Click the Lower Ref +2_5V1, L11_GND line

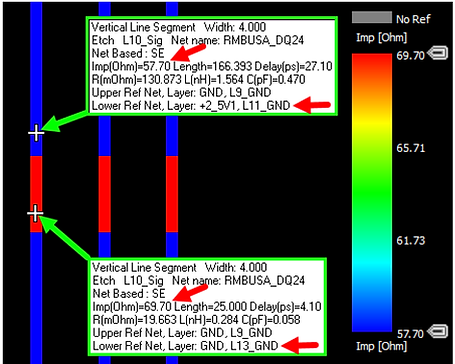click(x=191, y=106)
